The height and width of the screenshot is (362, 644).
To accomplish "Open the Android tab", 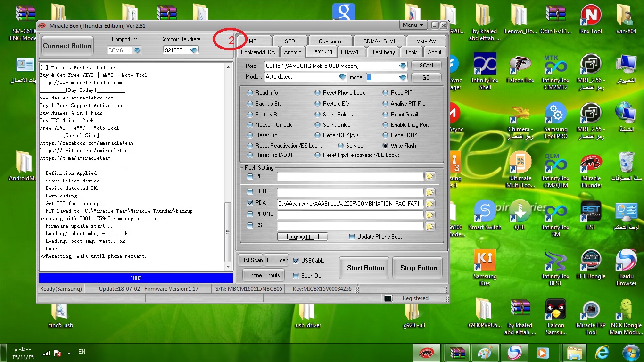I will tap(293, 52).
